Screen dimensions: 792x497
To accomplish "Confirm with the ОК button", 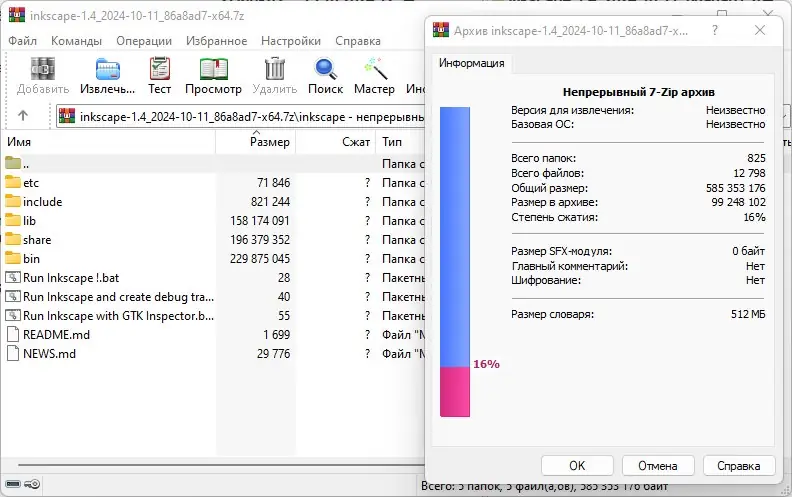I will (577, 466).
